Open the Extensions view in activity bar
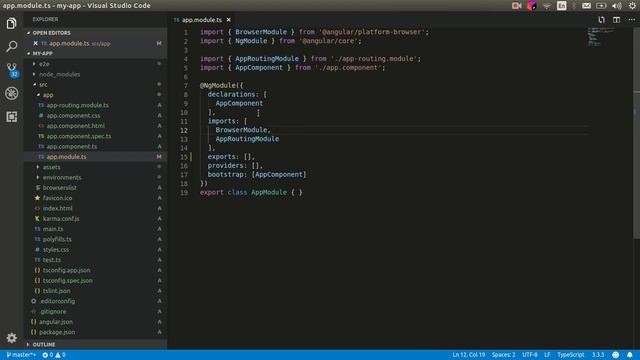This screenshot has width=640, height=360. pos(11,117)
